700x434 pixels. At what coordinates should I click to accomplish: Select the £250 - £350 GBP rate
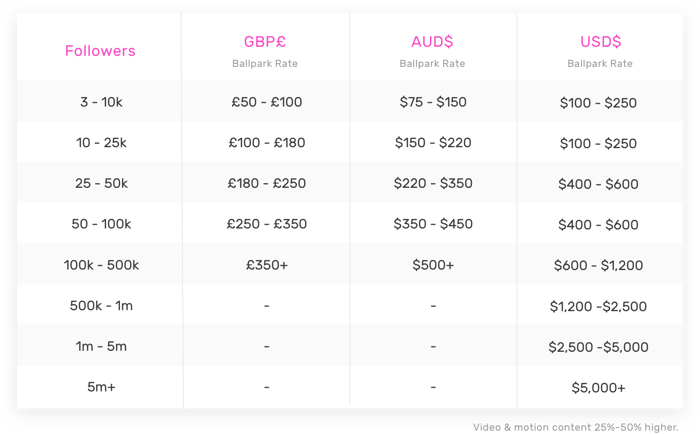[267, 224]
